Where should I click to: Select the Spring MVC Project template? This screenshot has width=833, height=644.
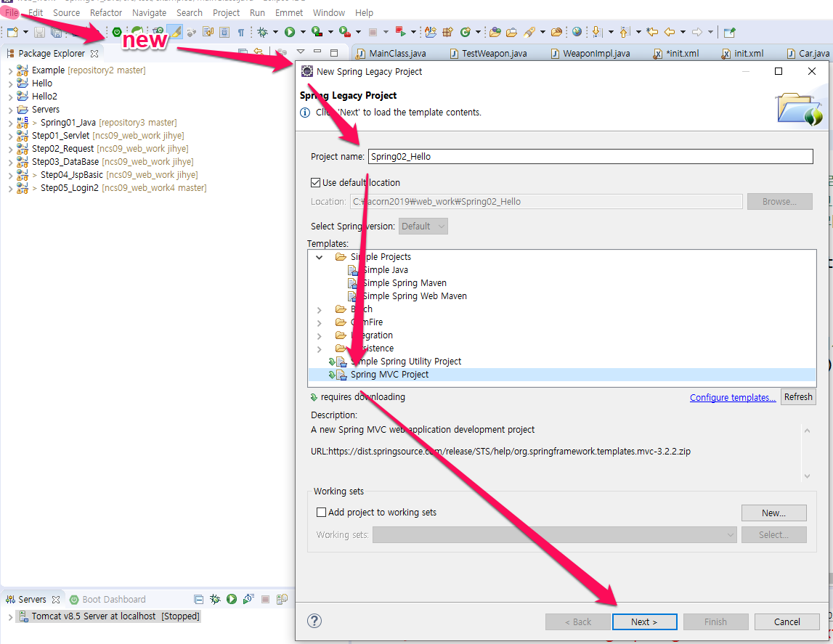tap(561, 375)
